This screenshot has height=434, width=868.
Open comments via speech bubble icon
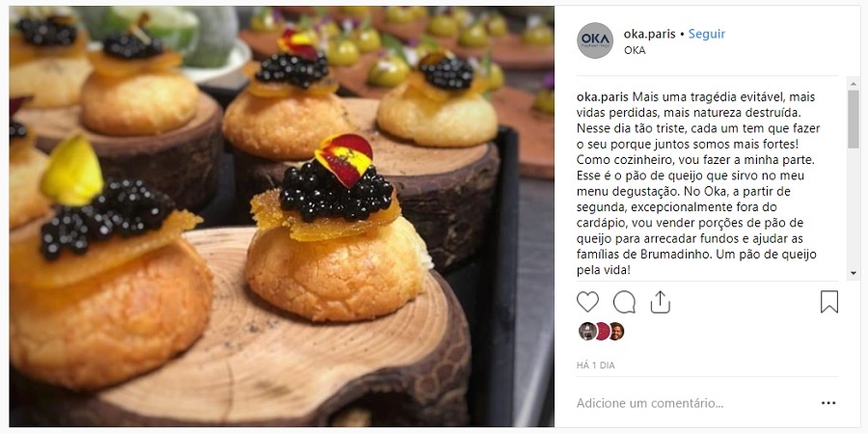click(624, 302)
